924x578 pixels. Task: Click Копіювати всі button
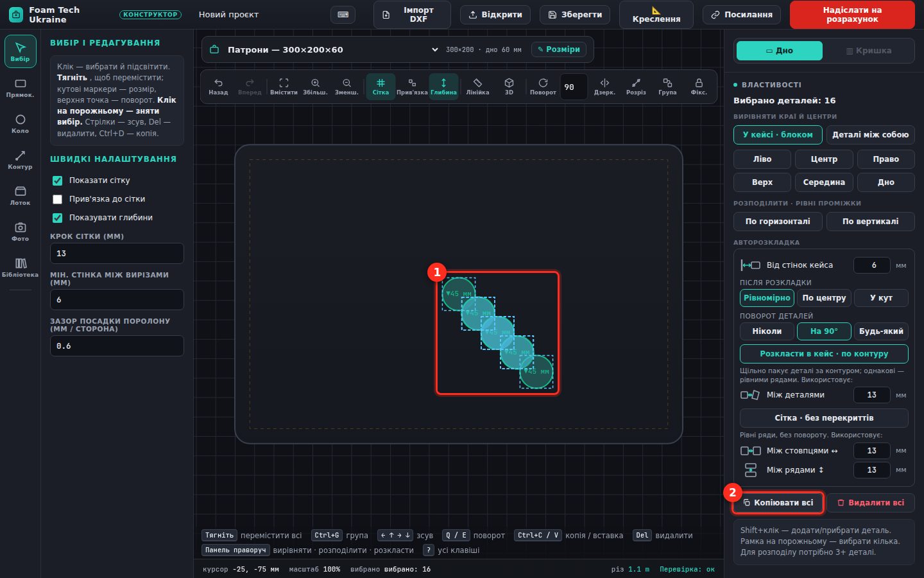click(x=778, y=503)
